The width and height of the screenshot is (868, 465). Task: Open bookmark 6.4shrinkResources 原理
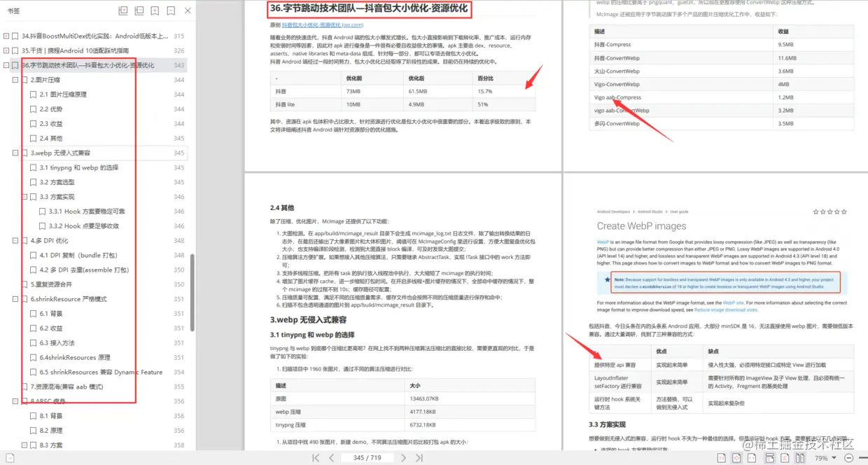tap(75, 357)
